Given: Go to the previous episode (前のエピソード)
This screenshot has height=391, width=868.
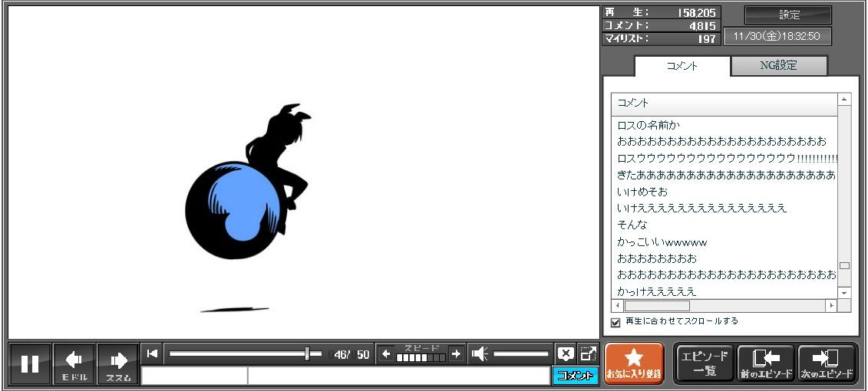Looking at the screenshot, I should click(765, 363).
